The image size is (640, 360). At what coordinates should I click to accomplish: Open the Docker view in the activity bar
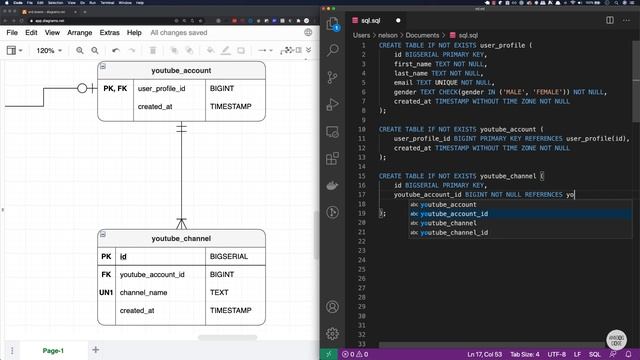[333, 186]
